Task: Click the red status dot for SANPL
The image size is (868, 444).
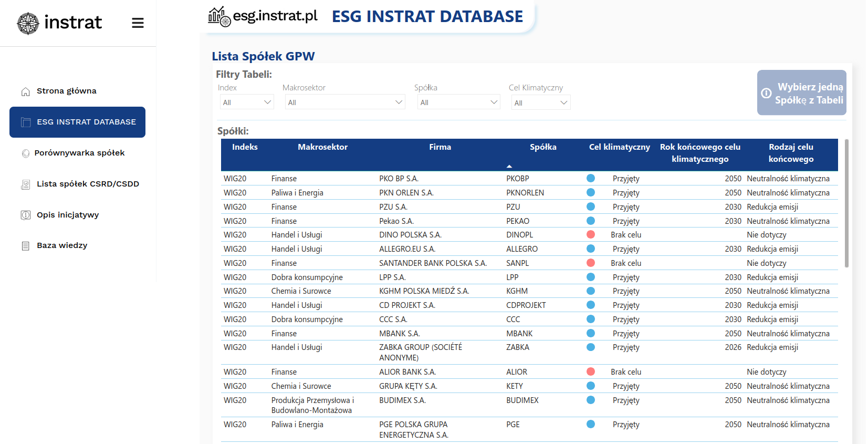Action: pos(591,263)
